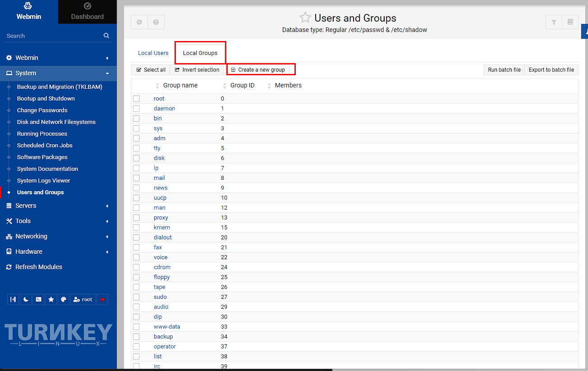
Task: Click the sidebar Search field
Action: pyautogui.click(x=54, y=36)
